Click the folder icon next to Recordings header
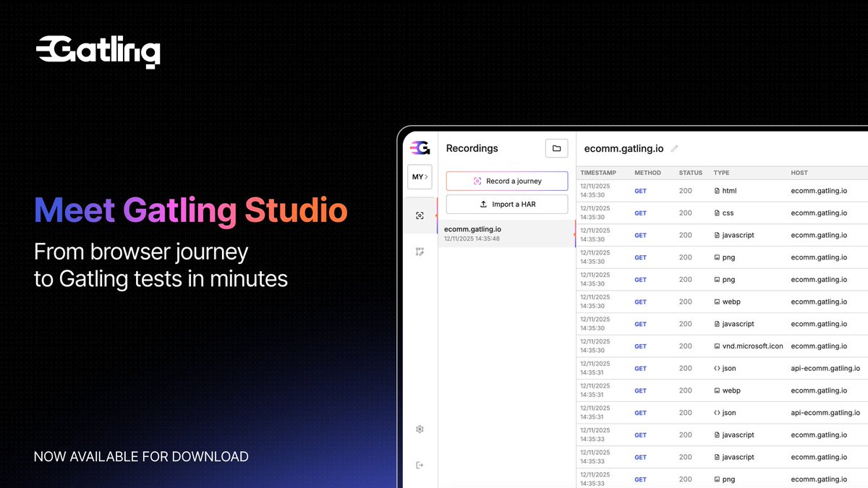The width and height of the screenshot is (868, 488). [x=556, y=147]
